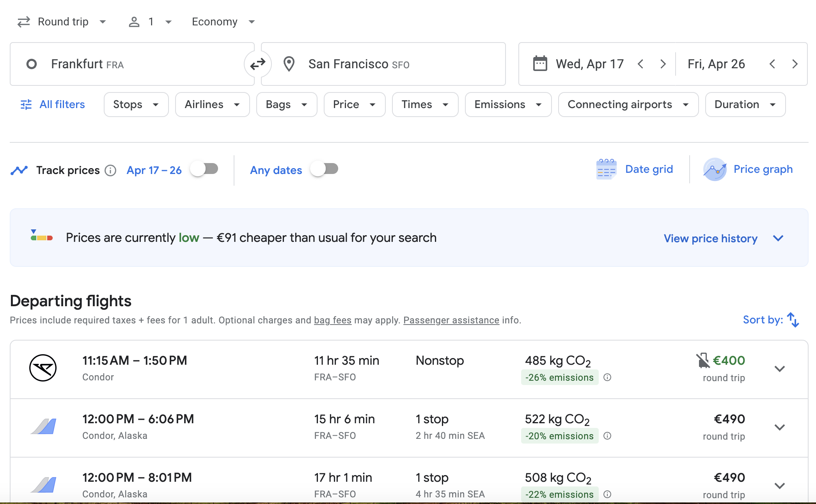The image size is (816, 504).
Task: Click Sort by label
Action: (x=763, y=320)
